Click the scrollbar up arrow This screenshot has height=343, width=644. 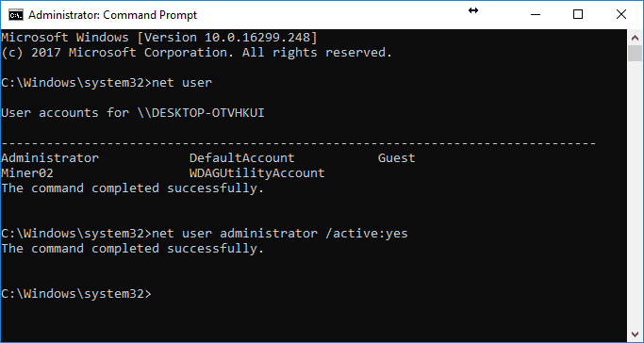pos(635,38)
